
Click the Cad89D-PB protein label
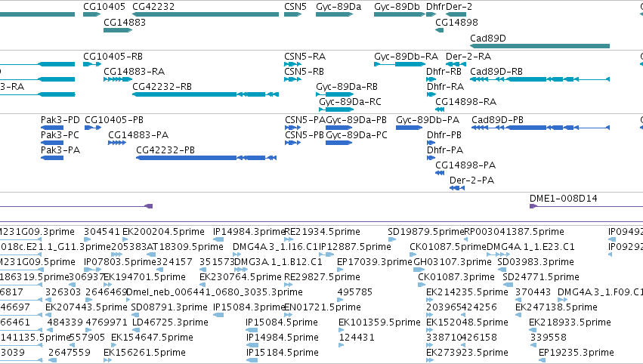[x=497, y=120]
